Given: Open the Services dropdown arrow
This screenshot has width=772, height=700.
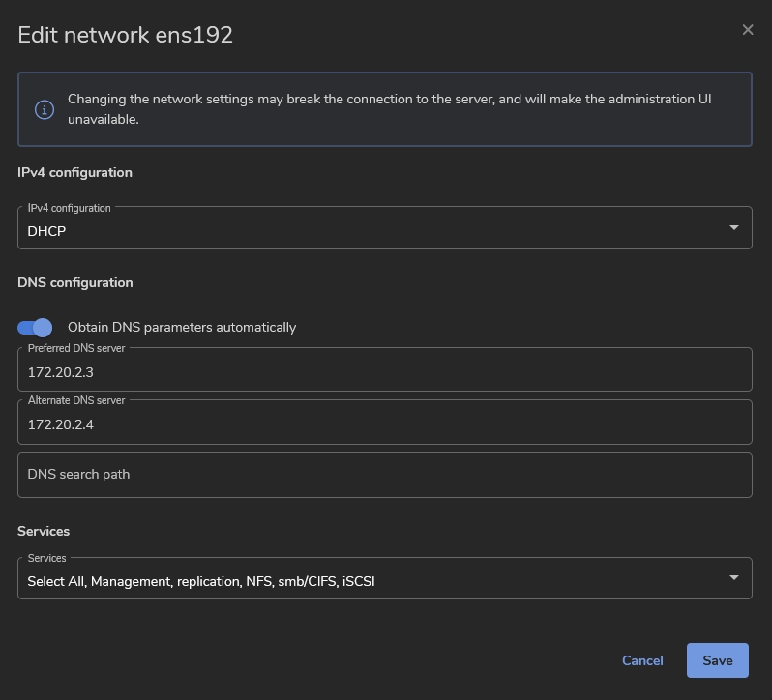Looking at the screenshot, I should point(733,578).
